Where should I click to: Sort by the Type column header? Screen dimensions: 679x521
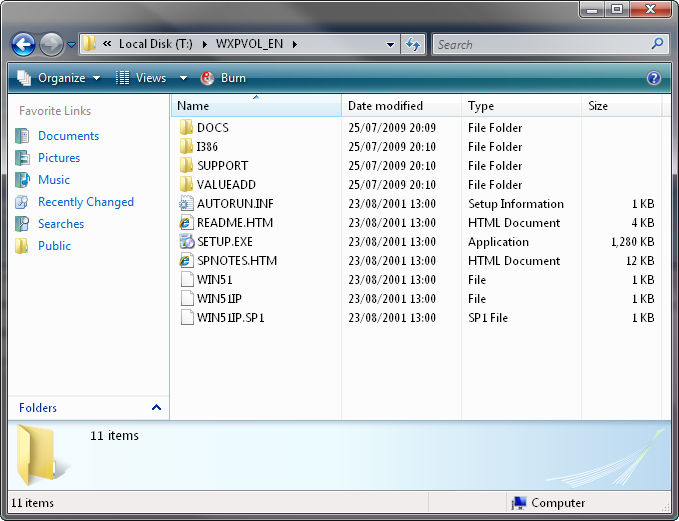(521, 106)
